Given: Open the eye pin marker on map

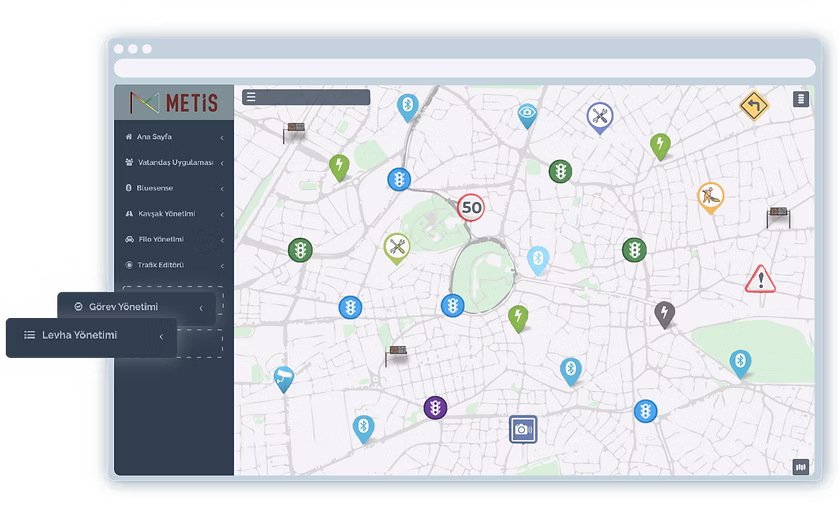Looking at the screenshot, I should [x=527, y=114].
